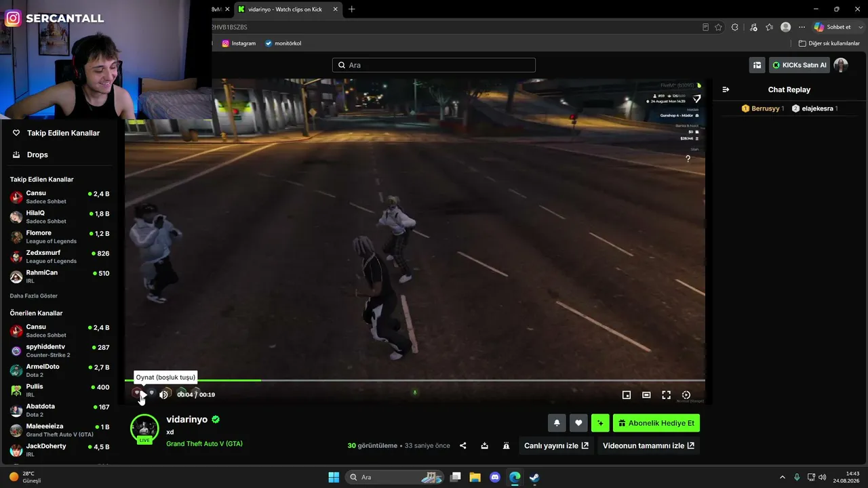Open Abatdota in recommended channels
This screenshot has height=488, width=868.
tap(60, 410)
